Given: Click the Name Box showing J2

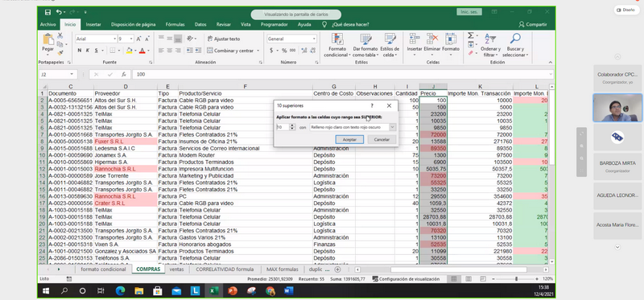Looking at the screenshot, I should pos(57,74).
